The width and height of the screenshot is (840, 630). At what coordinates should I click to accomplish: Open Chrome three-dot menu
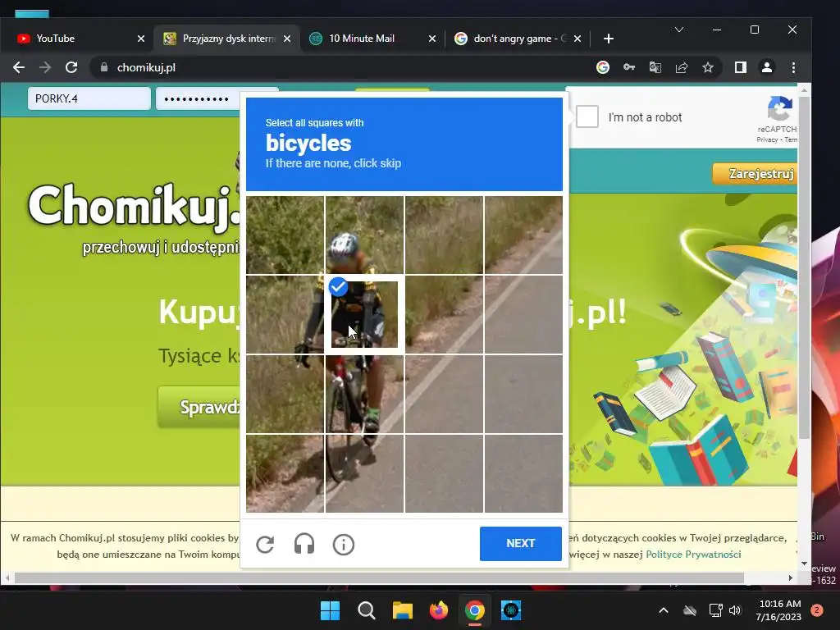coord(793,67)
